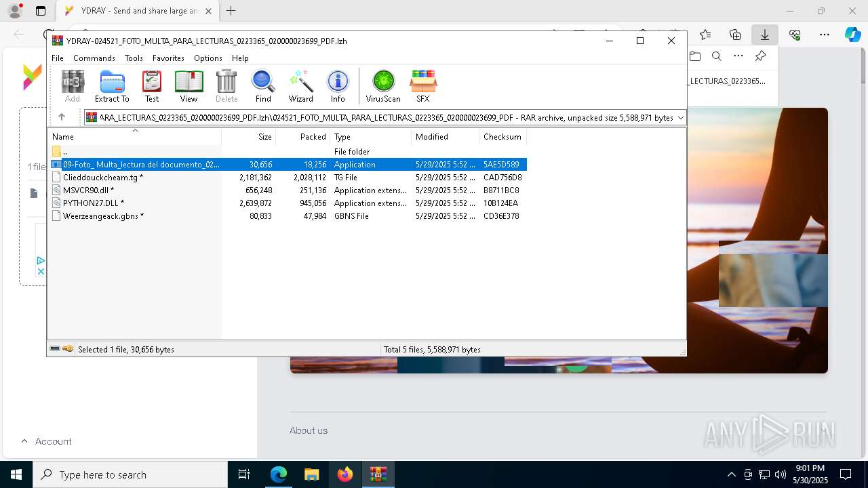Sort the list by the Name column

pos(134,136)
